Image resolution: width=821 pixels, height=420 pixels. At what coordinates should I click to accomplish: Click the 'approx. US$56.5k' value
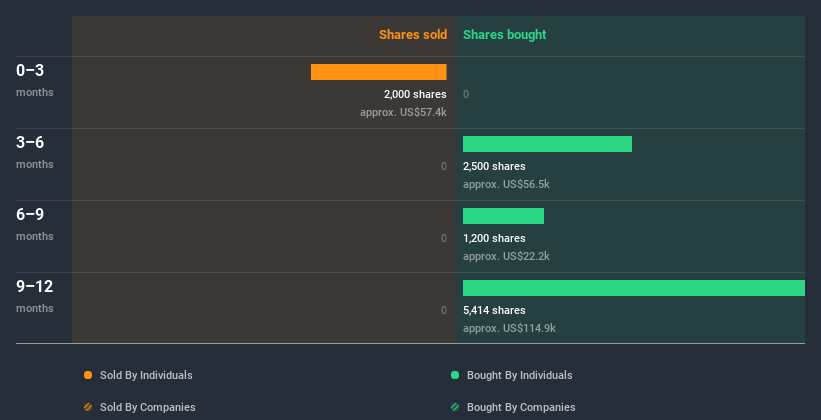click(506, 184)
